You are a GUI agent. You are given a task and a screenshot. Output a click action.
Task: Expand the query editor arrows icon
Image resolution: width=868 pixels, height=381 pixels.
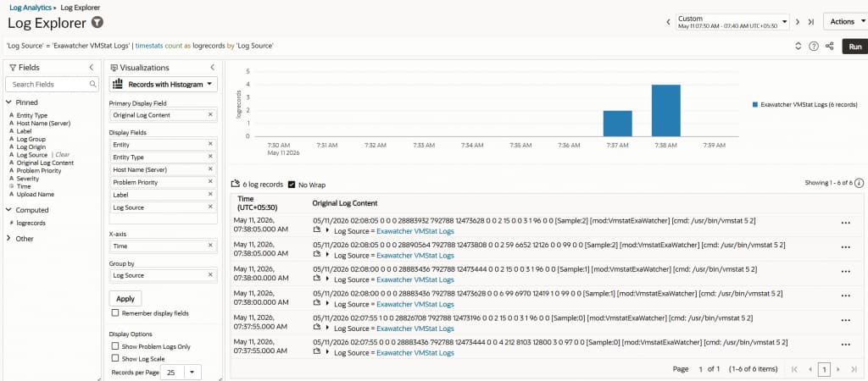[798, 47]
